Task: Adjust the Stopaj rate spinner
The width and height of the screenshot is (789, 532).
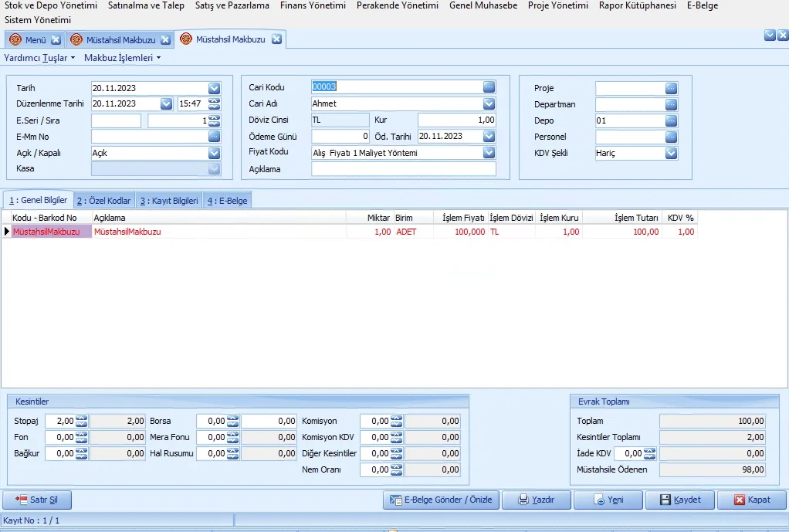Action: click(80, 421)
